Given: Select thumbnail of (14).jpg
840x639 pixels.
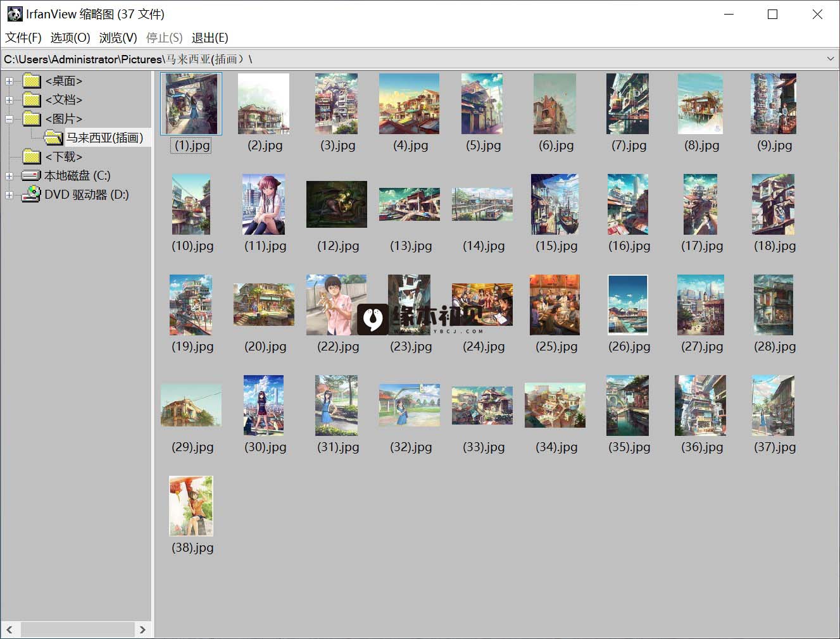Looking at the screenshot, I should pos(482,204).
